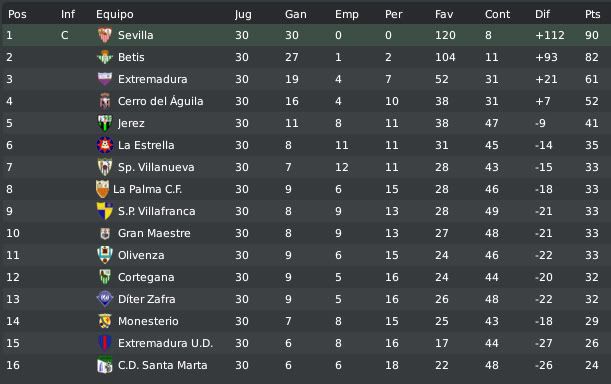Viewport: 611px width, 384px height.
Task: Click the Díter Zafra badge
Action: pyautogui.click(x=104, y=299)
